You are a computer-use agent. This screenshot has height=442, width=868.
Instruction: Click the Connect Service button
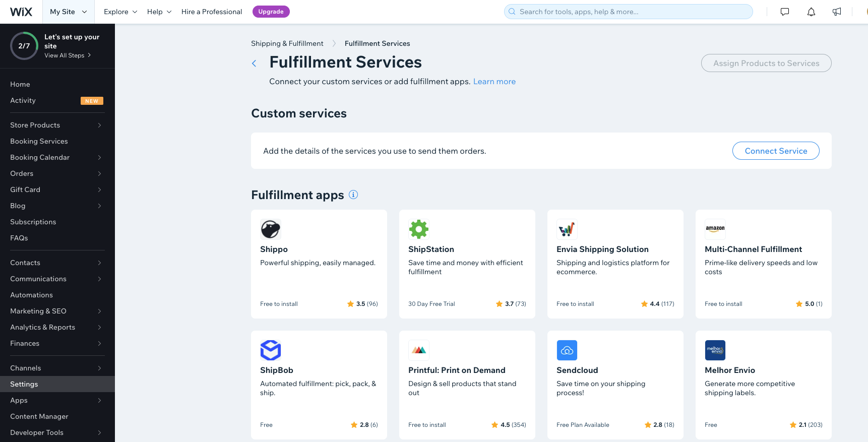[776, 151]
